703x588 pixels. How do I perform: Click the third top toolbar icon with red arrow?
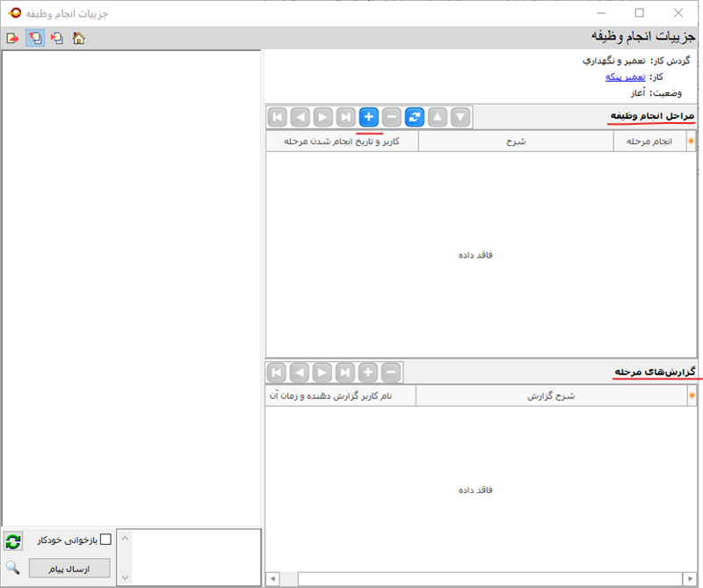click(57, 38)
